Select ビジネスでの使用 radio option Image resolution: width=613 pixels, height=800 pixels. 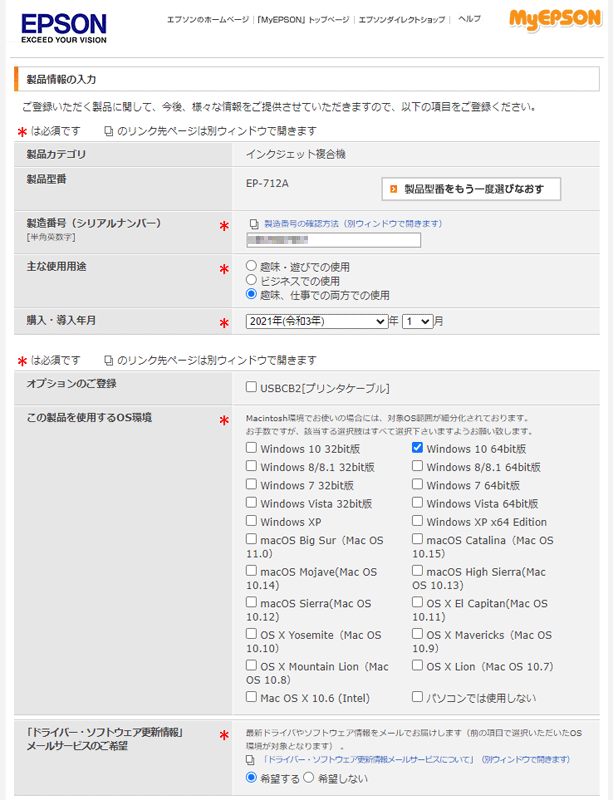251,280
